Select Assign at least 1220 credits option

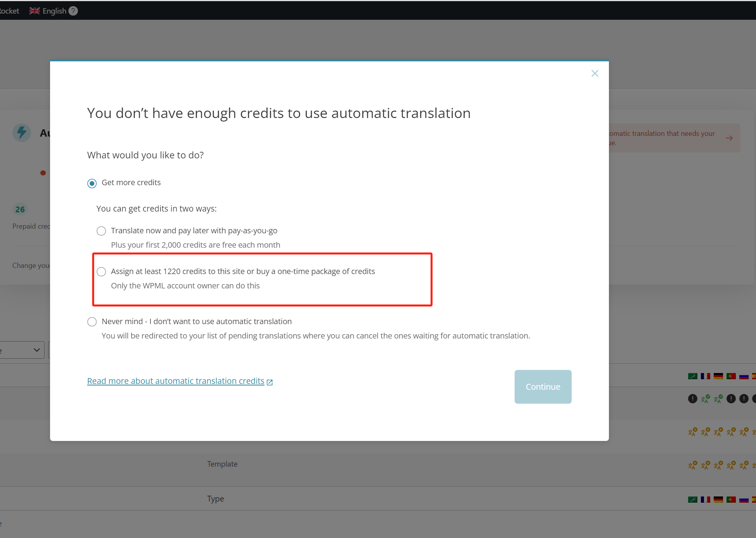click(101, 272)
